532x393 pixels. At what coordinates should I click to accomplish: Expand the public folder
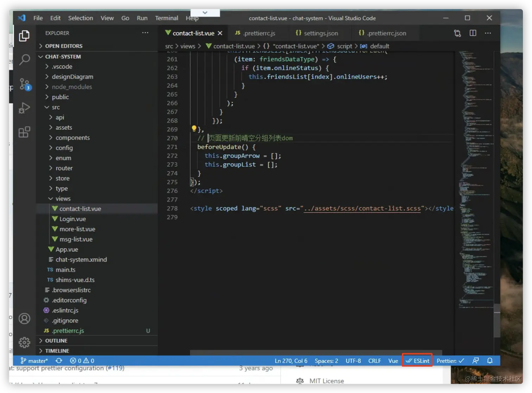(x=97, y=97)
